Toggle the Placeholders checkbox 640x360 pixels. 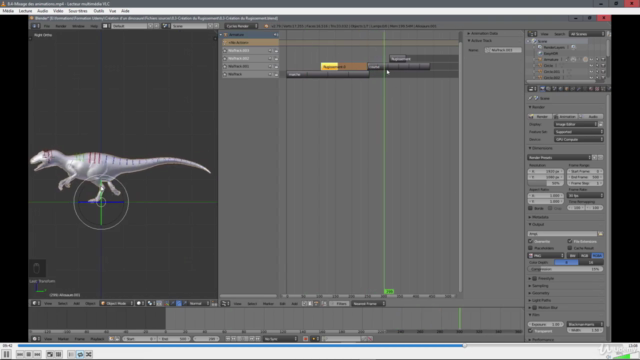click(531, 248)
